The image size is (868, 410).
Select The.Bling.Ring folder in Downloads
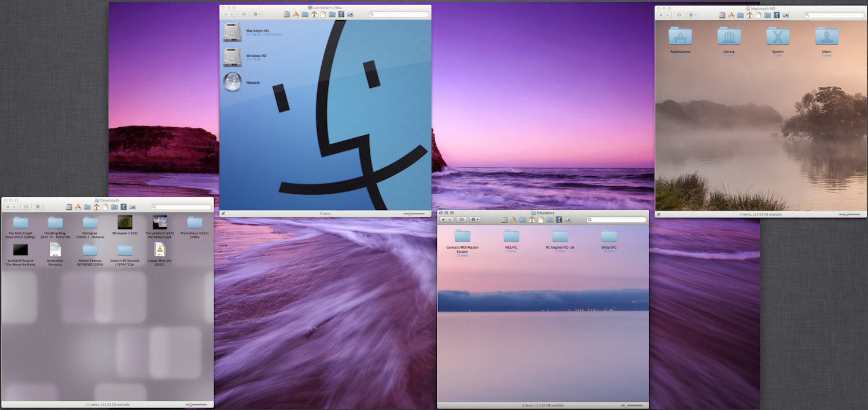(x=56, y=223)
